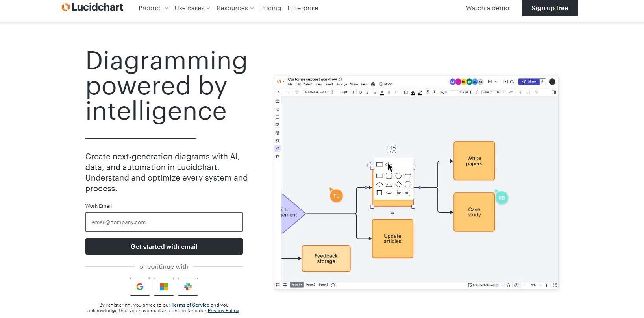Click the undo arrow in the editor toolbar
This screenshot has height=318, width=644.
279,92
